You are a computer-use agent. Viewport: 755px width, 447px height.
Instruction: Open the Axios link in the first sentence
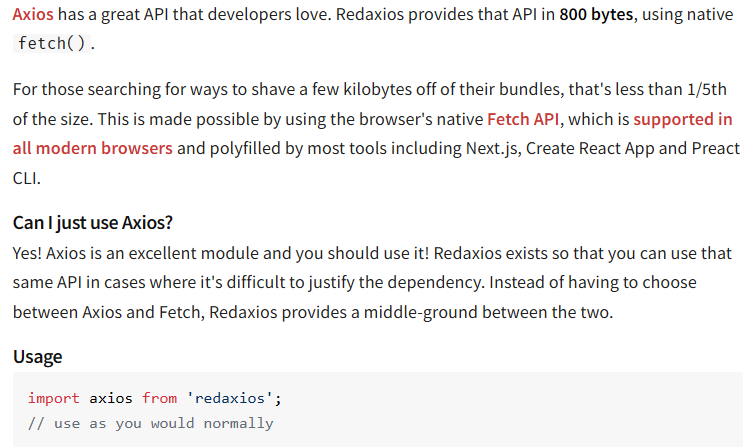tap(33, 17)
